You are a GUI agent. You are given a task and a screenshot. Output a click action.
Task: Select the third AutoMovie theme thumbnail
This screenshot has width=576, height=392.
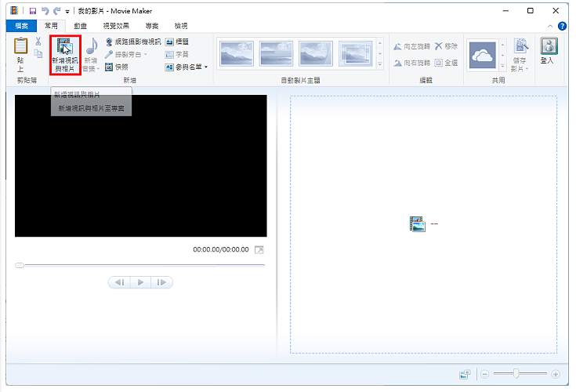(316, 53)
